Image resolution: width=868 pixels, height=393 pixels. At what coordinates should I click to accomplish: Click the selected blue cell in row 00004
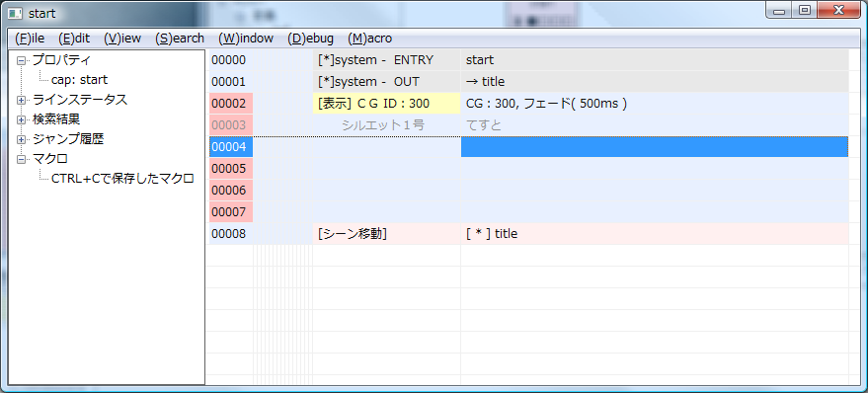click(x=655, y=147)
